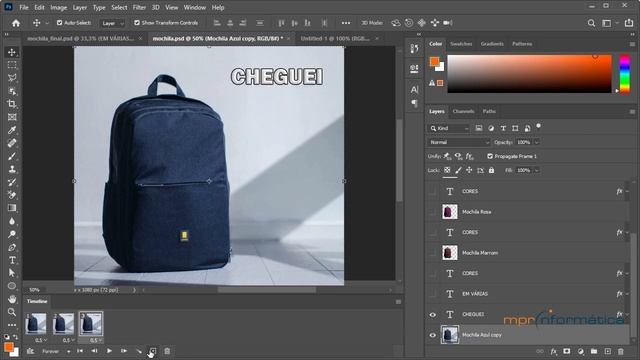Viewport: 640px width, 360px height.
Task: Select the Brush tool
Action: 12,156
